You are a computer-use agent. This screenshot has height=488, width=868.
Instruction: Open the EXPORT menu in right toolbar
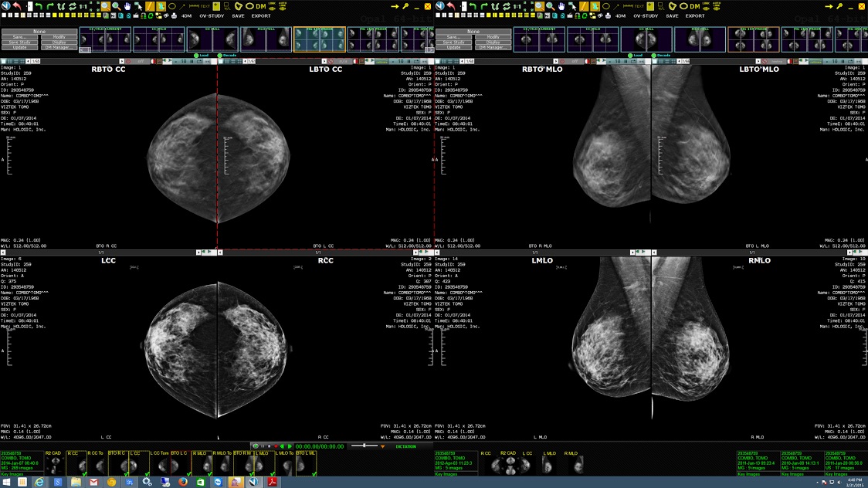(x=695, y=15)
